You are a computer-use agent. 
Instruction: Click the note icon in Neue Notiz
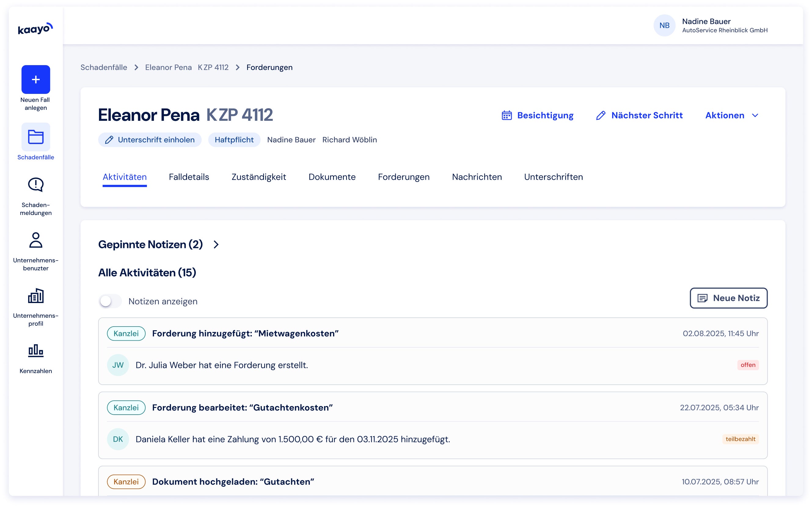click(702, 298)
